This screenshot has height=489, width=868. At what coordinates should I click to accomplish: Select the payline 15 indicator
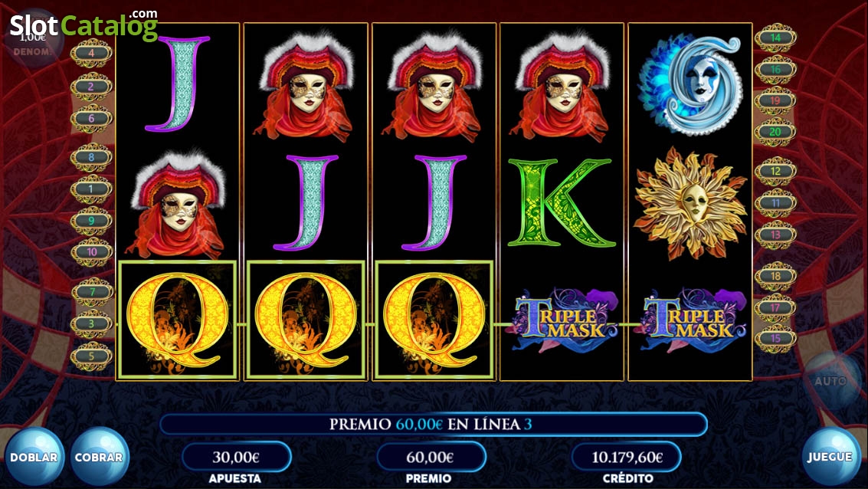pyautogui.click(x=775, y=338)
